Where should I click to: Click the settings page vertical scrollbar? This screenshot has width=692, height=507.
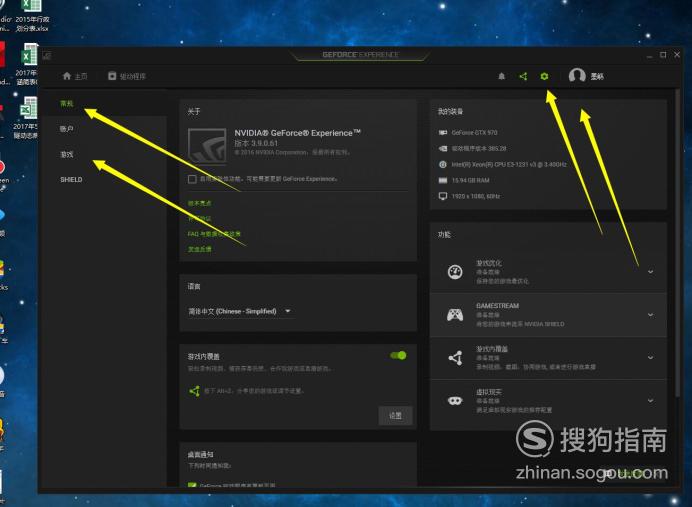(x=677, y=243)
